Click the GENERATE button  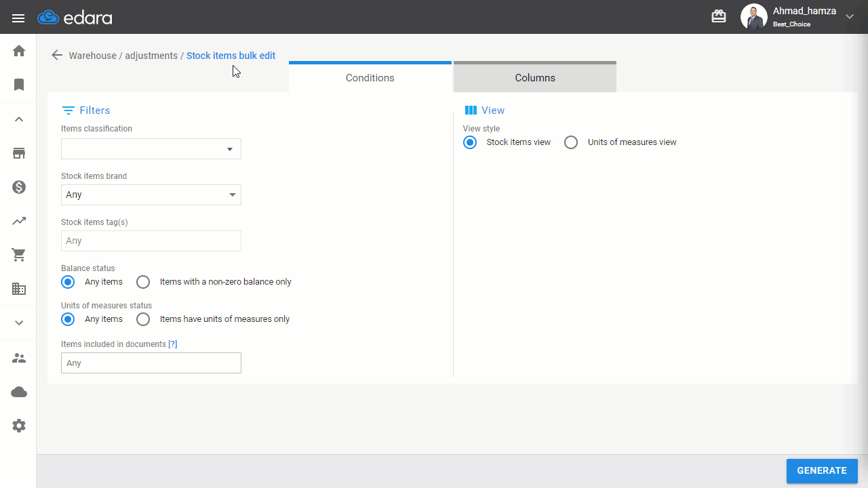tap(822, 470)
